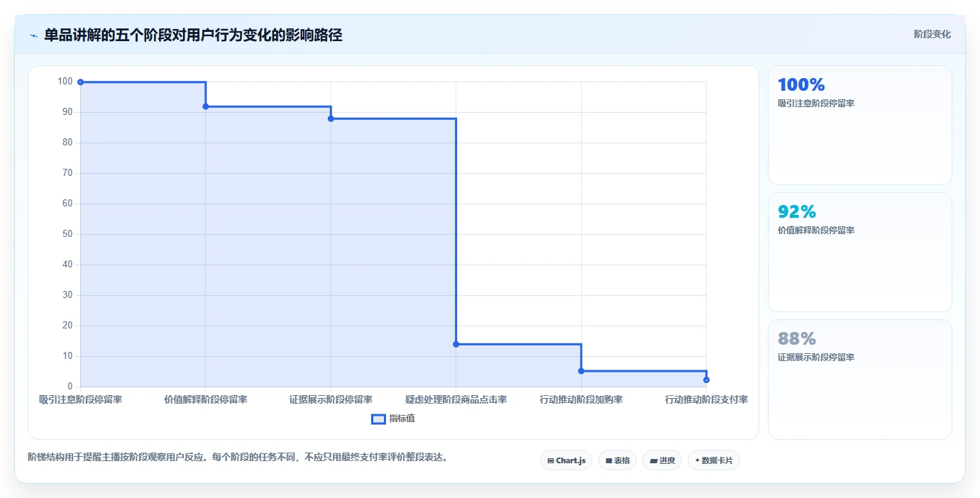
Task: Click the icon inside the 表格 chip
Action: pyautogui.click(x=609, y=461)
